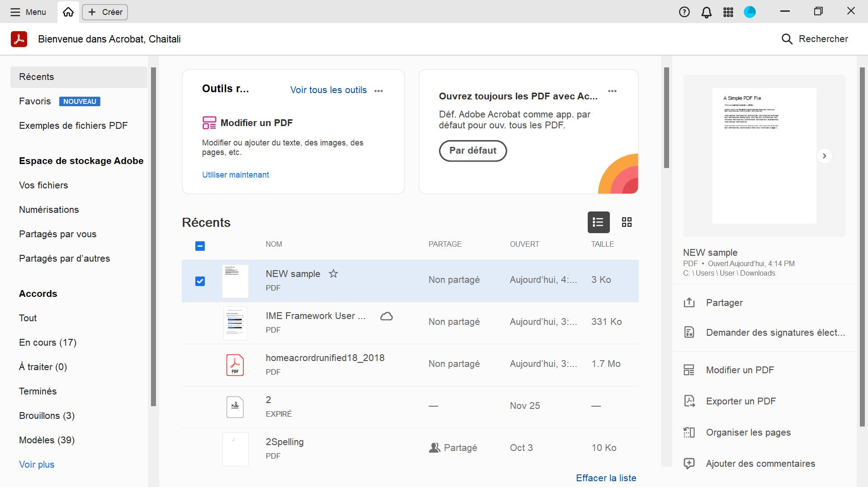Uncheck the NEW sample file checkbox
This screenshot has width=868, height=488.
point(200,281)
